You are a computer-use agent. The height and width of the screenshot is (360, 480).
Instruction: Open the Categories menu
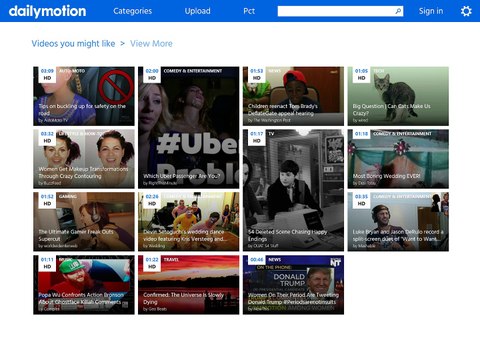coord(132,11)
